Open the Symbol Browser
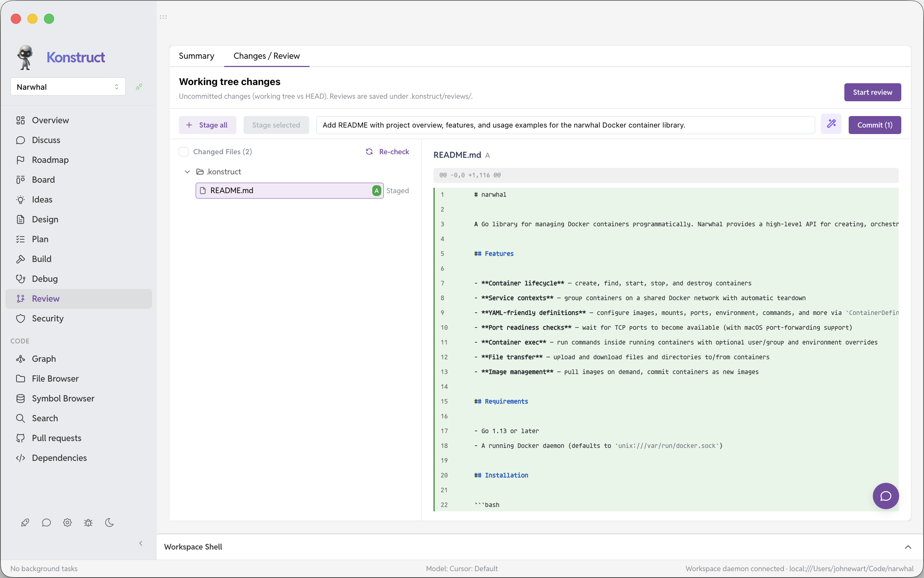This screenshot has width=924, height=578. 79,399
